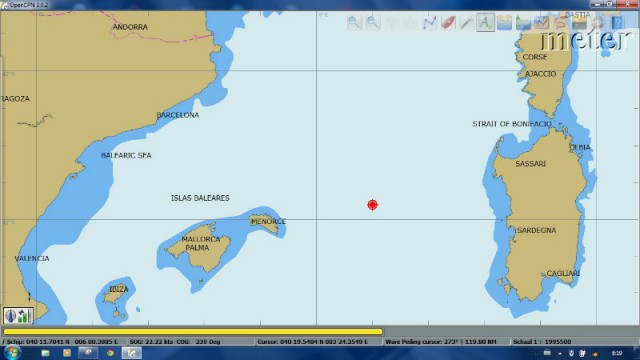Click the BALEARIC SEA label
This screenshot has height=360, width=640.
tap(126, 155)
